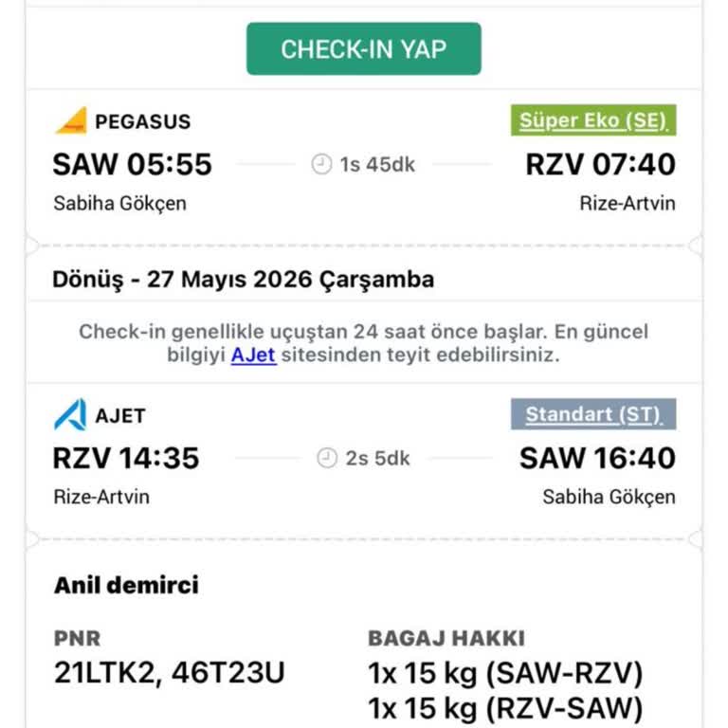Select the PNR code 21LTK2, 46T23U
728x728 pixels.
[169, 672]
